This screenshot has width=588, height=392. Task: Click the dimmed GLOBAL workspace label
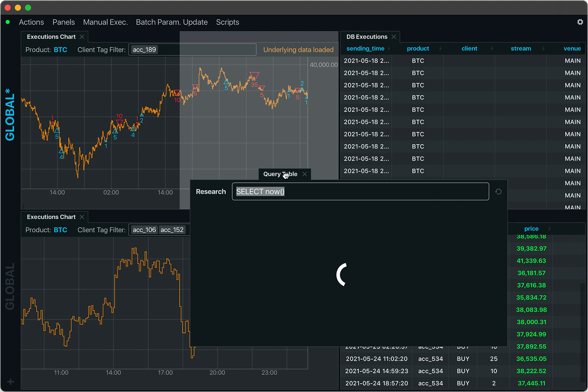pyautogui.click(x=10, y=286)
